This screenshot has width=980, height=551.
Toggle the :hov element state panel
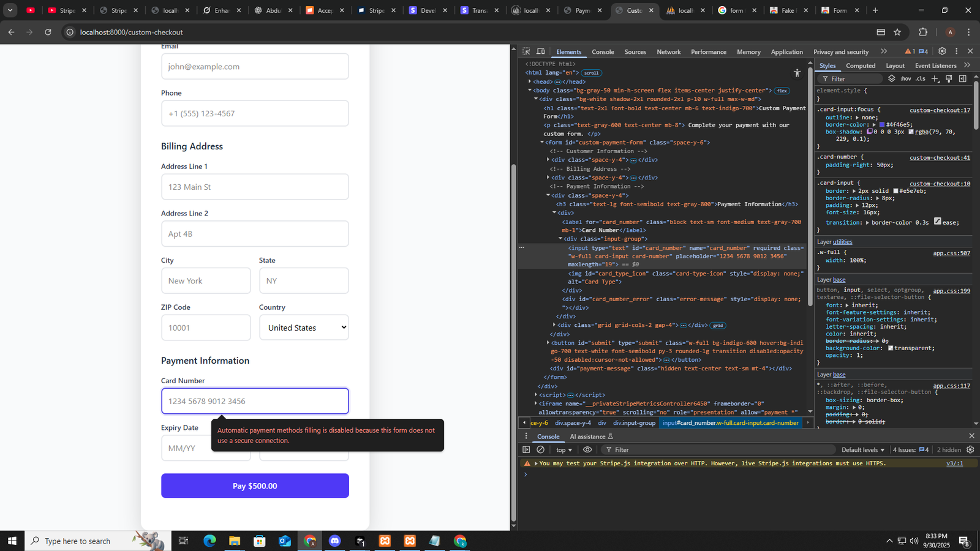coord(905,78)
